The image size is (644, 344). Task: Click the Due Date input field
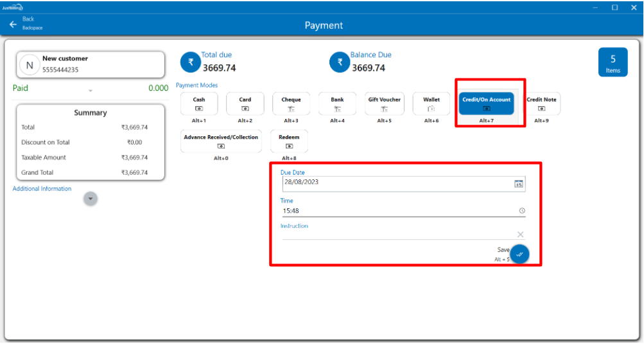(395, 183)
